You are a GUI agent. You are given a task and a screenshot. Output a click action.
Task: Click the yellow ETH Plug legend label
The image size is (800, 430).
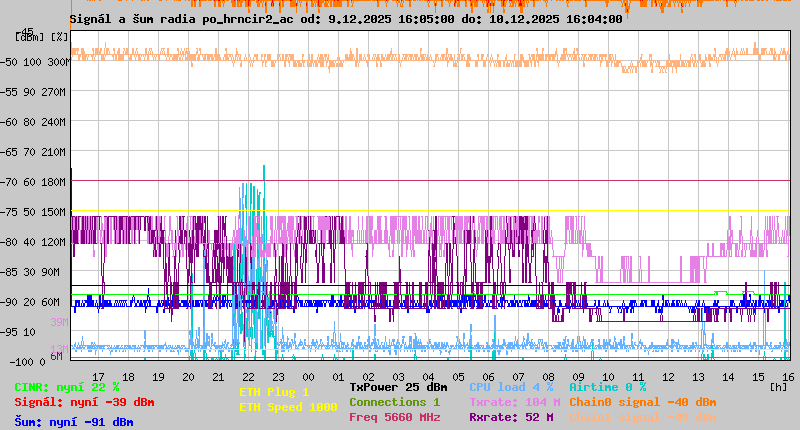[275, 392]
